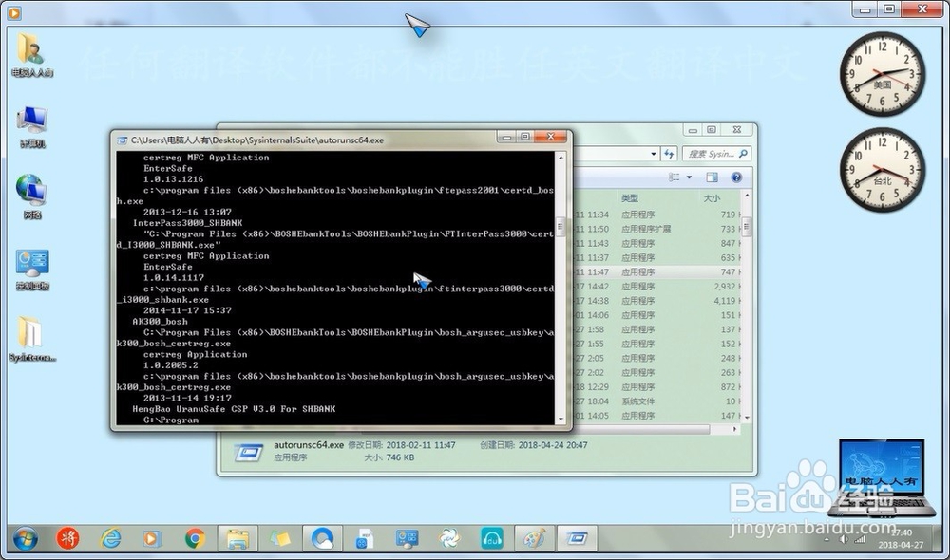Switch to the Paint palette taskbar button

coord(534,537)
